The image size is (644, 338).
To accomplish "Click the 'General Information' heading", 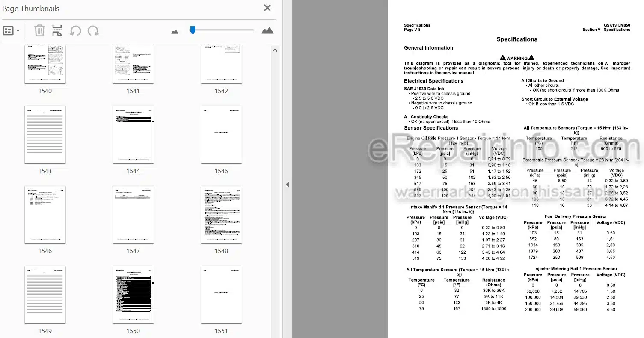I will point(428,48).
